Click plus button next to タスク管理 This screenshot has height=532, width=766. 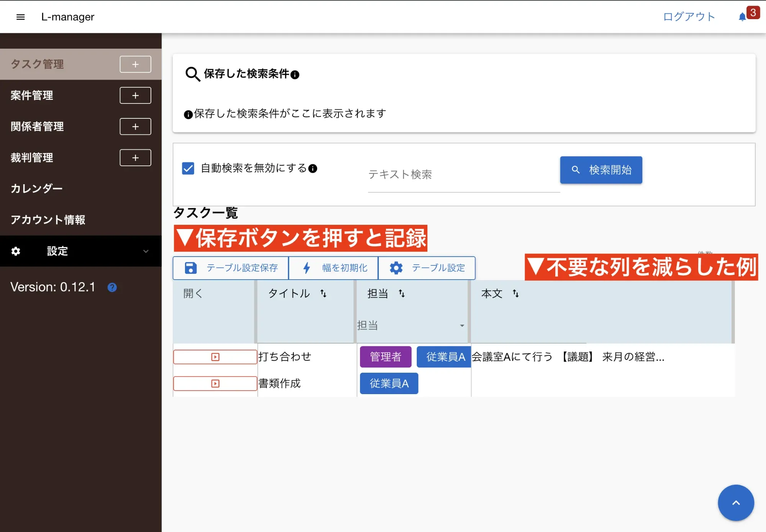click(135, 64)
